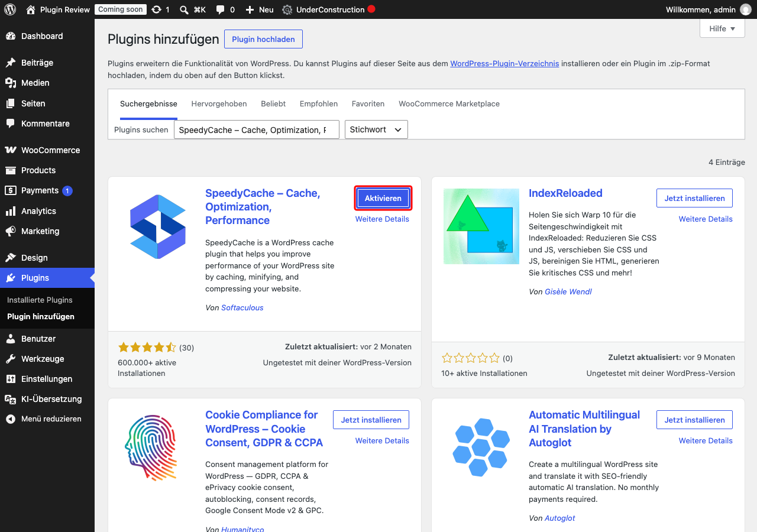
Task: Open Installierte Plugins submenu item
Action: [x=40, y=300]
